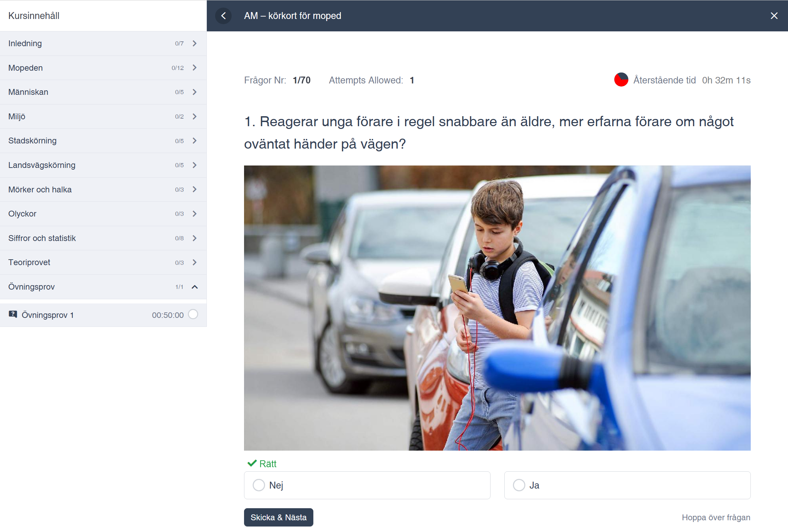Open the Siffror och statistik label

click(x=42, y=238)
